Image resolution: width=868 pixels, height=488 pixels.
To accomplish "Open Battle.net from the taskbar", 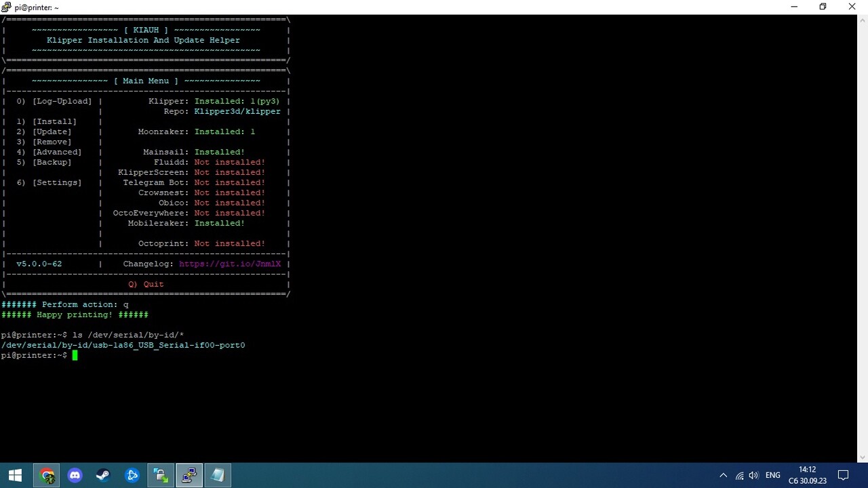I will [132, 475].
